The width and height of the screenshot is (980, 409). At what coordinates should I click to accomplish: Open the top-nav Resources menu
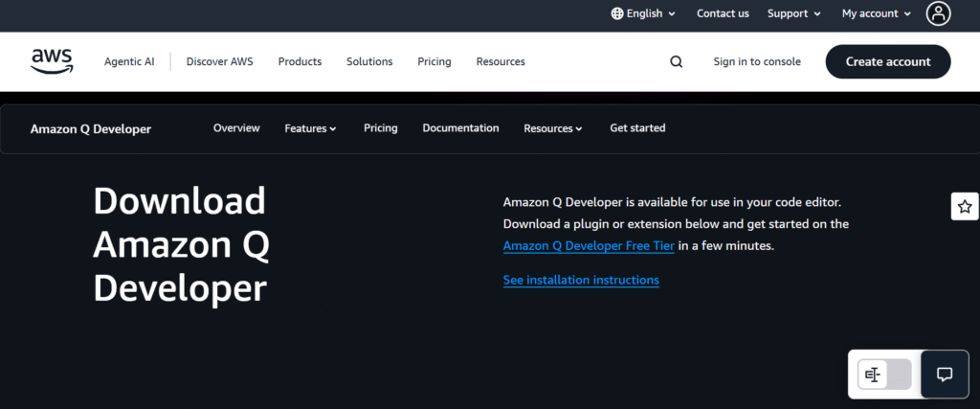point(501,62)
